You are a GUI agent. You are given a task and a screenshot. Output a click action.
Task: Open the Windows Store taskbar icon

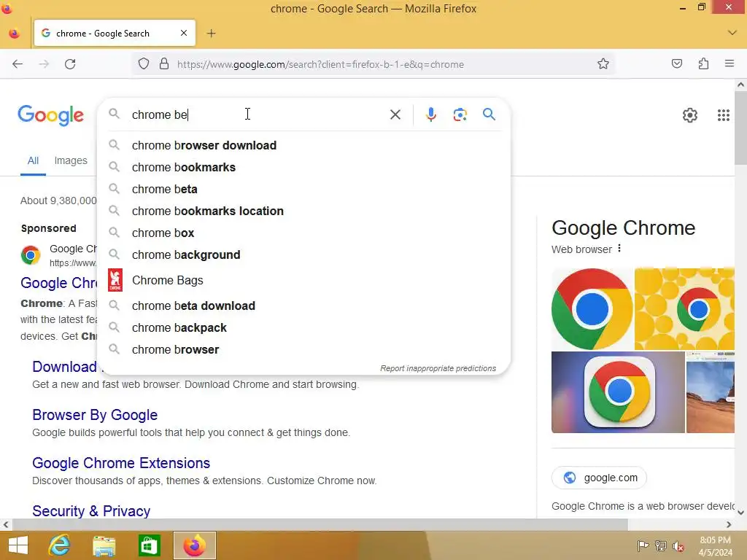(x=149, y=545)
